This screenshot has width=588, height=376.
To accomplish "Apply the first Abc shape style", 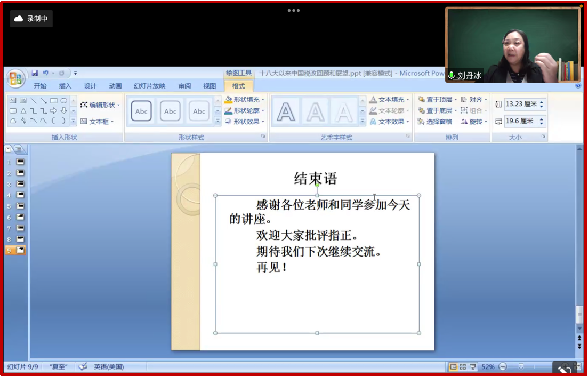I will point(141,111).
